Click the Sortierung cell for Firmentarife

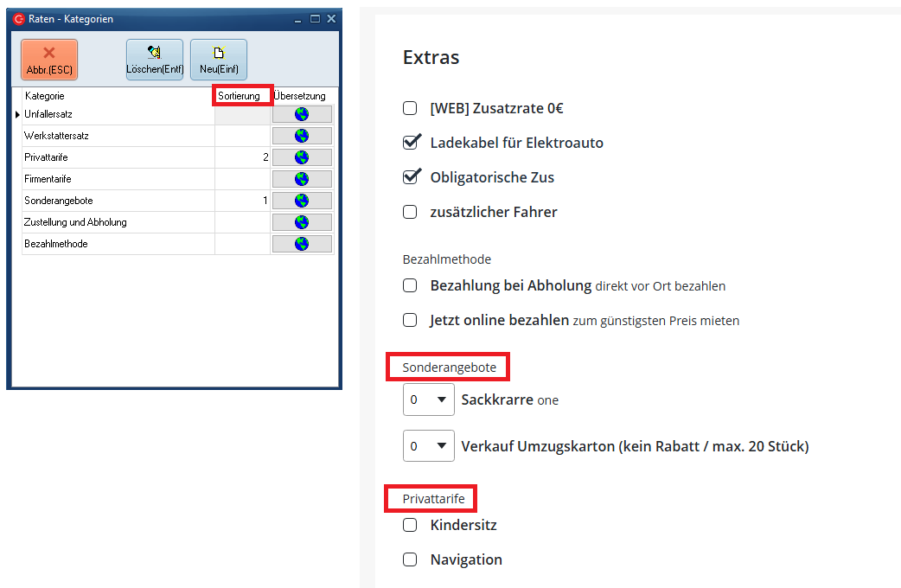click(x=242, y=179)
